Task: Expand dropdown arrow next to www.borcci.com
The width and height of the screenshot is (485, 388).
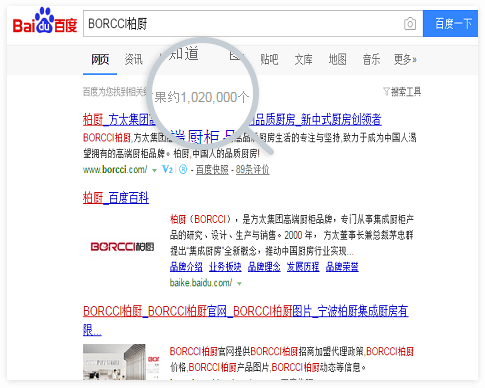Action: coord(154,170)
